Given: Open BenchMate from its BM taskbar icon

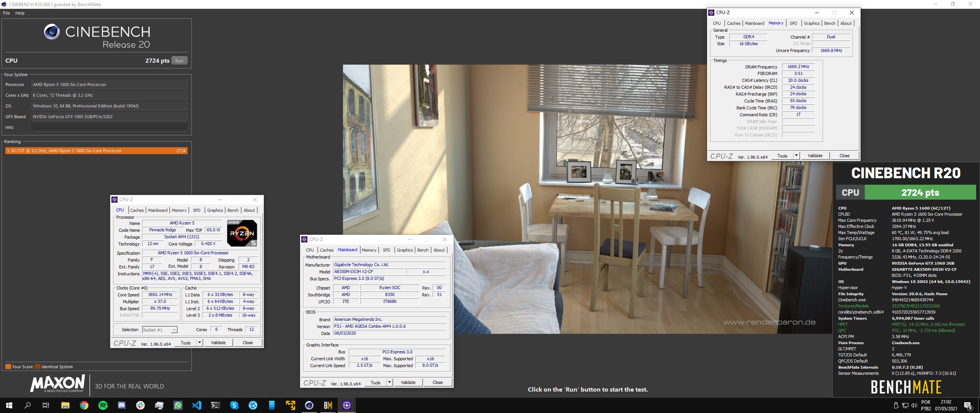Looking at the screenshot, I should click(328, 405).
